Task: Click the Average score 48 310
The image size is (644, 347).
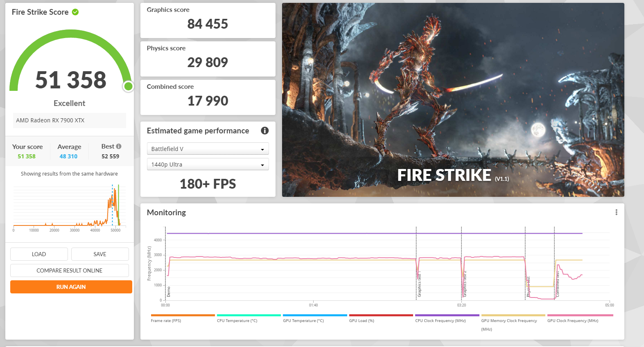Action: tap(68, 156)
